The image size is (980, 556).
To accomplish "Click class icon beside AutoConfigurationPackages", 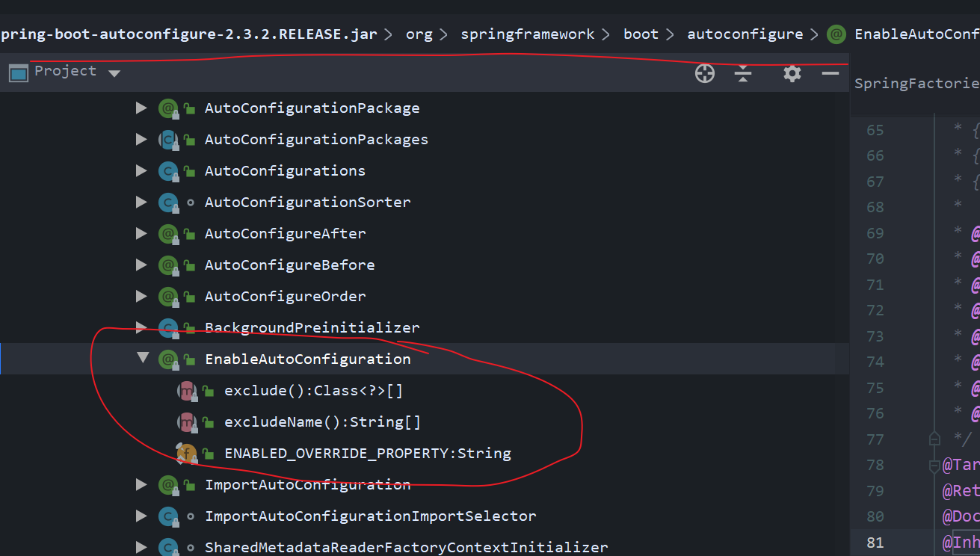I will (x=167, y=140).
